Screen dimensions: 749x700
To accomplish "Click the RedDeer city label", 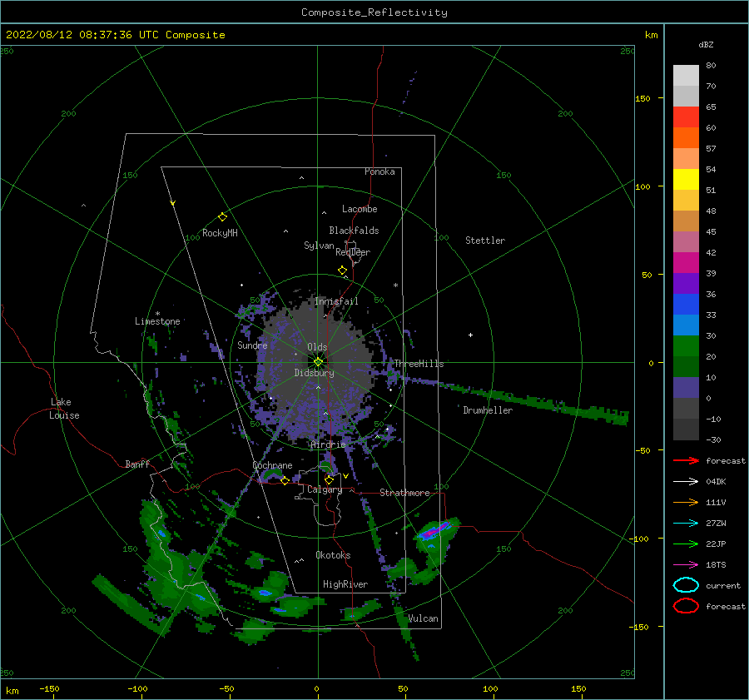I will pos(353,252).
